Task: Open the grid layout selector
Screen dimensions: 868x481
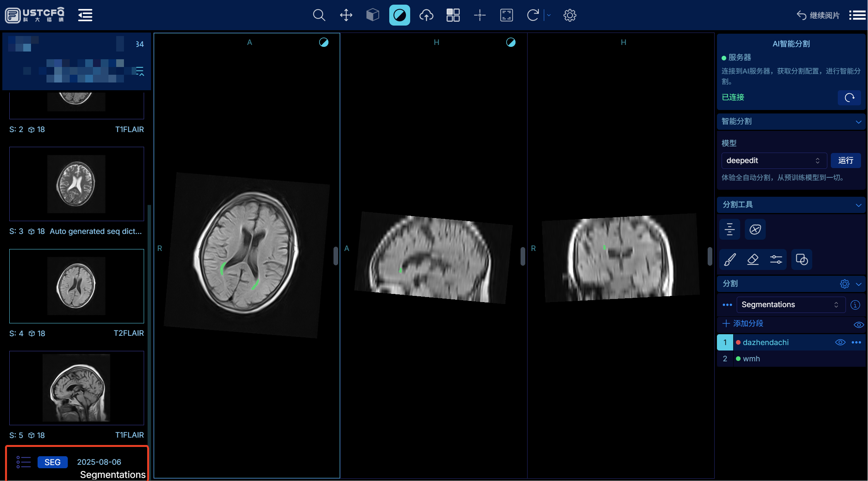Action: [453, 15]
